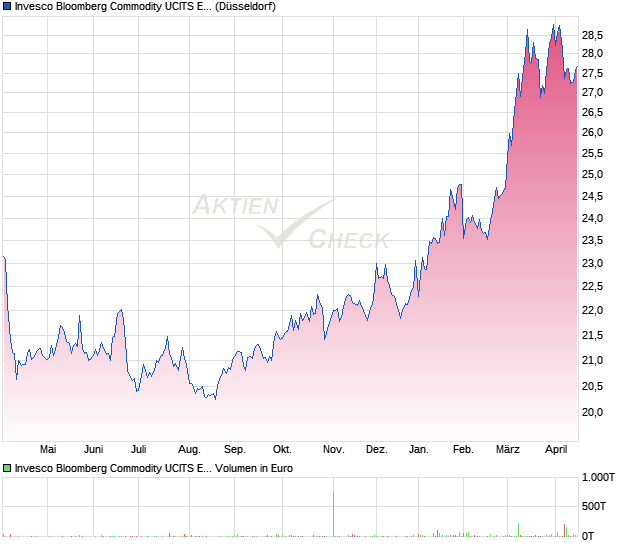Select the 'Nov.' month label on x-axis
This screenshot has height=546, width=620.
[x=333, y=449]
